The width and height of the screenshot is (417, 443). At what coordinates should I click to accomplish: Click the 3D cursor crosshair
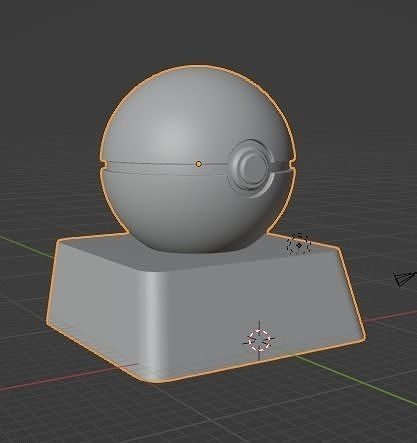[x=260, y=340]
